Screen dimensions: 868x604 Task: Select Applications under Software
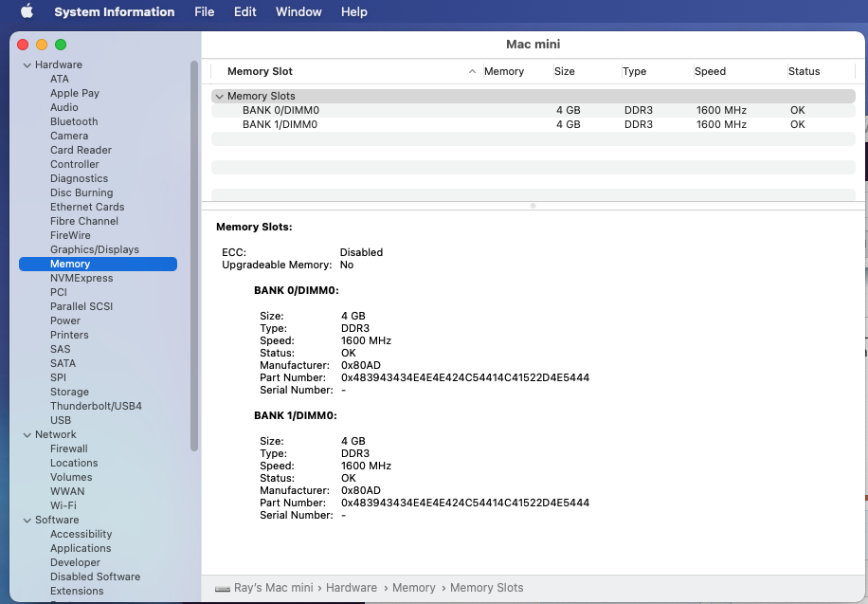click(x=81, y=549)
